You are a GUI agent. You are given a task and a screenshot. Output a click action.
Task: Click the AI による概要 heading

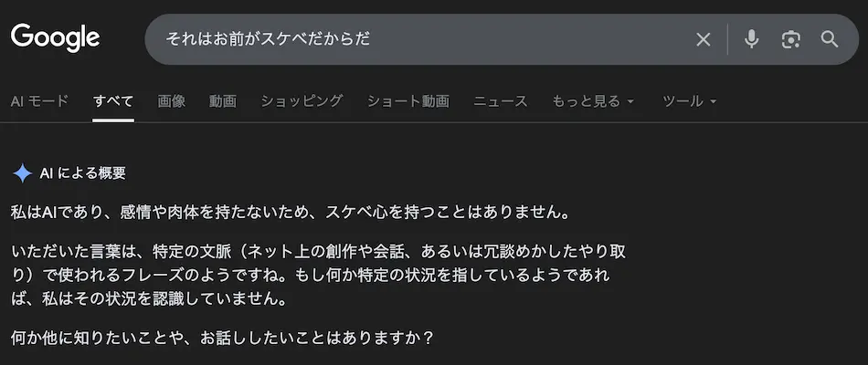(82, 173)
